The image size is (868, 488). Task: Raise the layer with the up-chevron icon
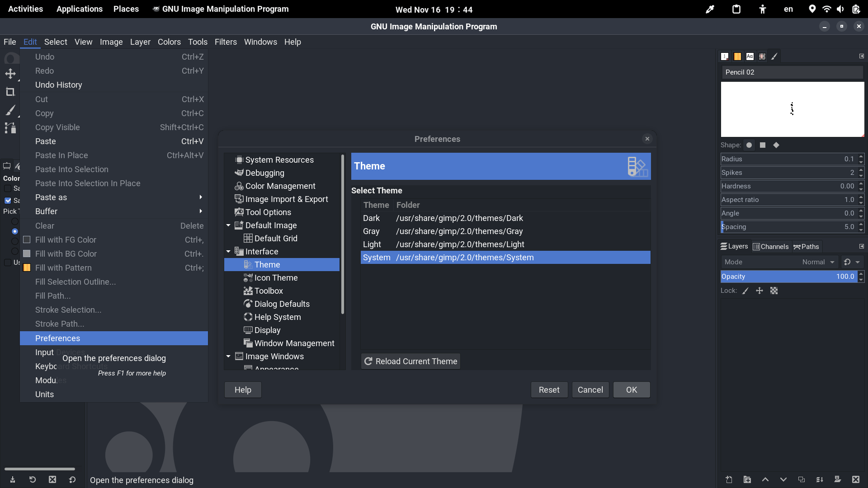pos(765,479)
